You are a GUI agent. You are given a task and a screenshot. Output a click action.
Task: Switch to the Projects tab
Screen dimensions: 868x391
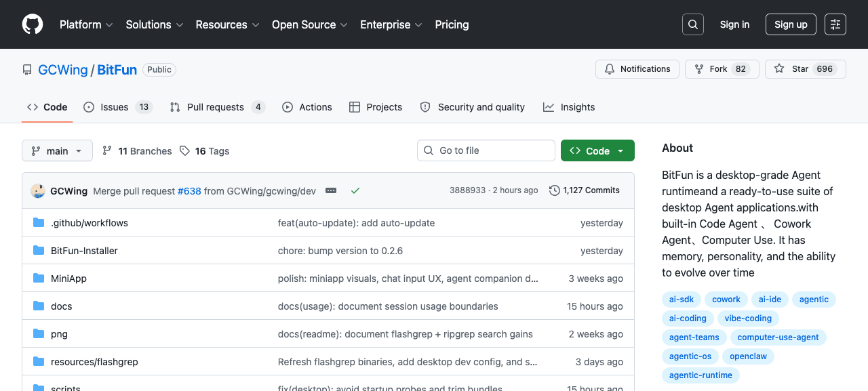376,107
